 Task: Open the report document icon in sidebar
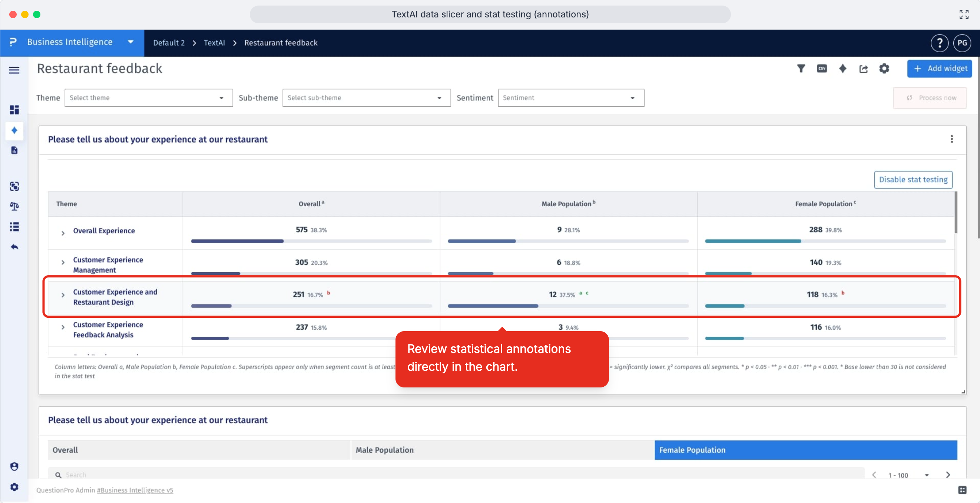(x=14, y=150)
